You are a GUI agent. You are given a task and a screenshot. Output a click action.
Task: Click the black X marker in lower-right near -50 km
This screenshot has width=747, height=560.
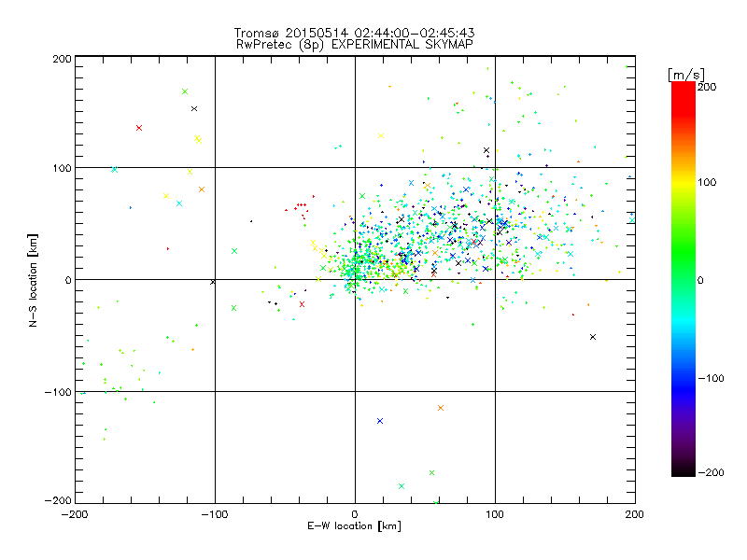point(593,337)
